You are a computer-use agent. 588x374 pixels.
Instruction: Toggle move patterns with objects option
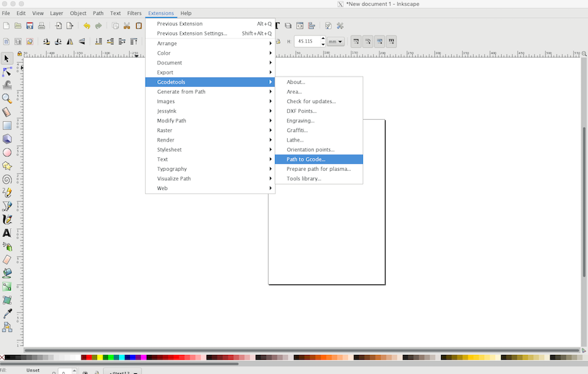(392, 42)
